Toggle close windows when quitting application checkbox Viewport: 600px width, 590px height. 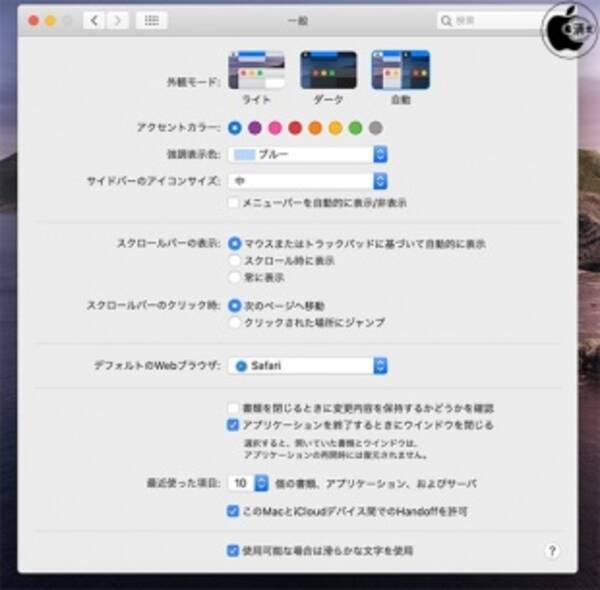[233, 425]
